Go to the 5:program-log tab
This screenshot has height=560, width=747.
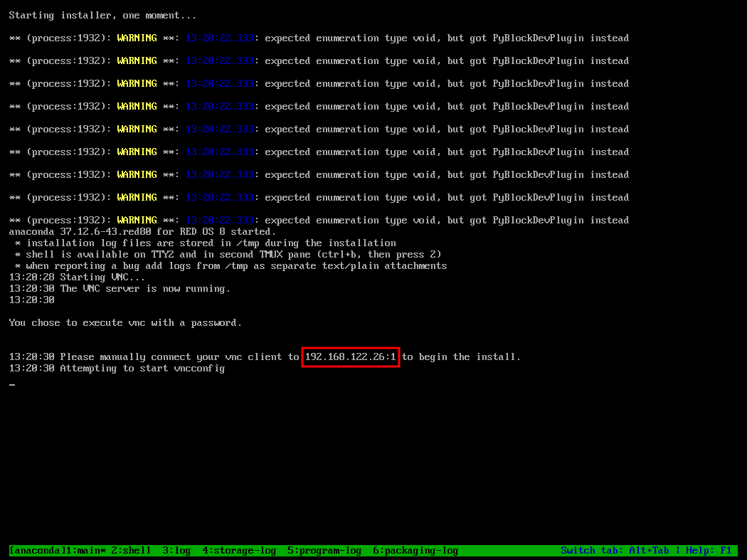point(324,550)
